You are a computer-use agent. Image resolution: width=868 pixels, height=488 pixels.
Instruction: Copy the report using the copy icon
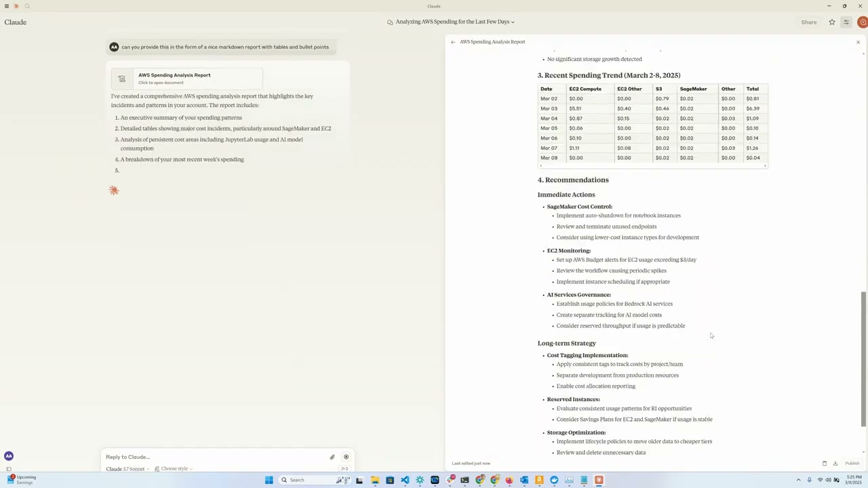tap(825, 464)
